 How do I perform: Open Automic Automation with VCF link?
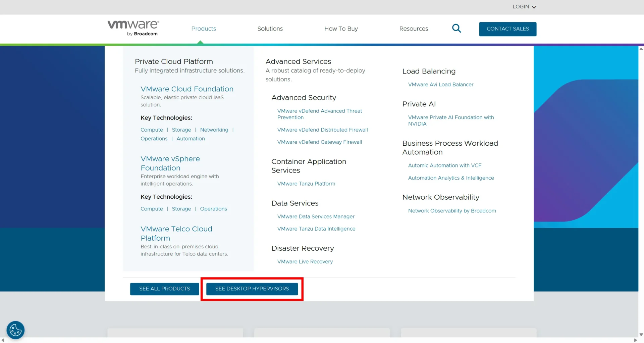tap(445, 165)
